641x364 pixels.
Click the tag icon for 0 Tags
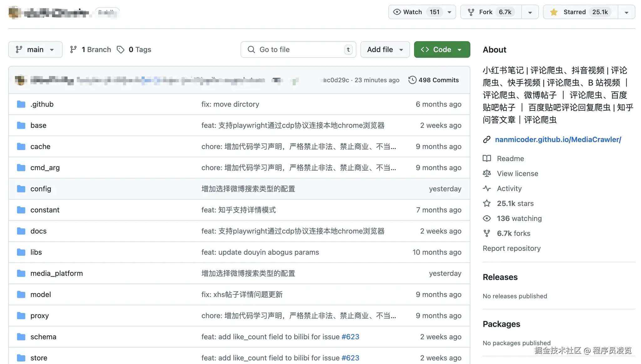click(121, 49)
